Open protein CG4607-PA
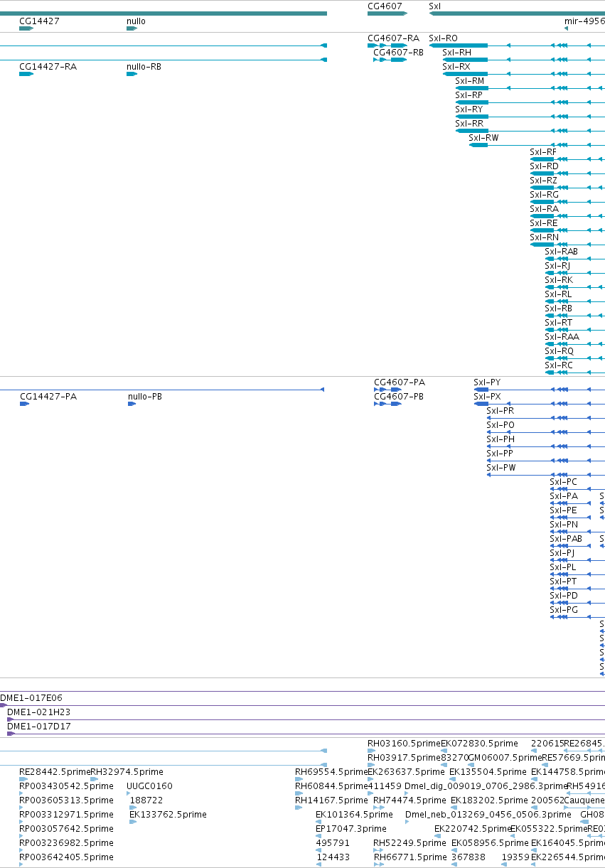This screenshot has width=605, height=868. coord(400,382)
